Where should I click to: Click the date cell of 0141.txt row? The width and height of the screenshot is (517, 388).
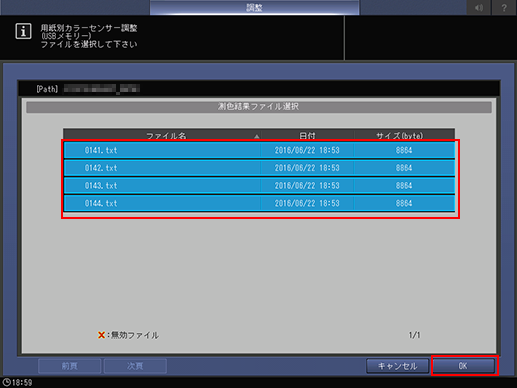pos(307,150)
